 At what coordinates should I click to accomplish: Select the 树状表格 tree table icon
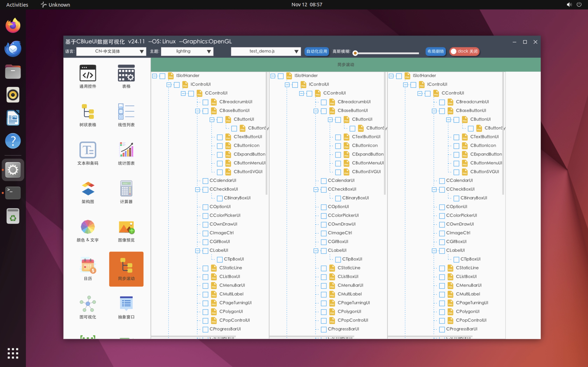coord(88,112)
